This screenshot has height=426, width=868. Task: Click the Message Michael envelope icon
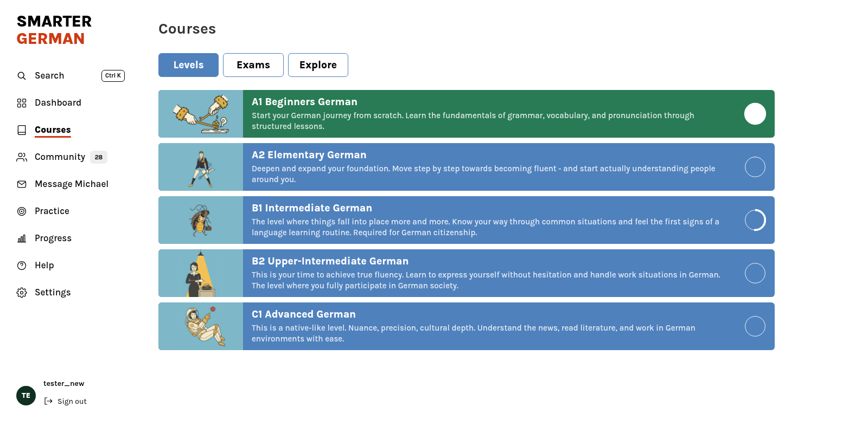pyautogui.click(x=22, y=184)
